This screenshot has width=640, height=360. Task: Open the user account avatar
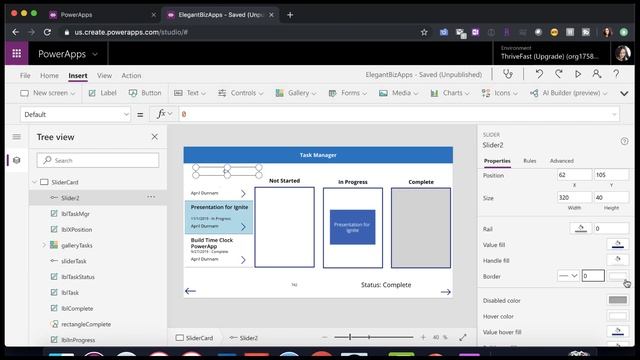[x=622, y=53]
